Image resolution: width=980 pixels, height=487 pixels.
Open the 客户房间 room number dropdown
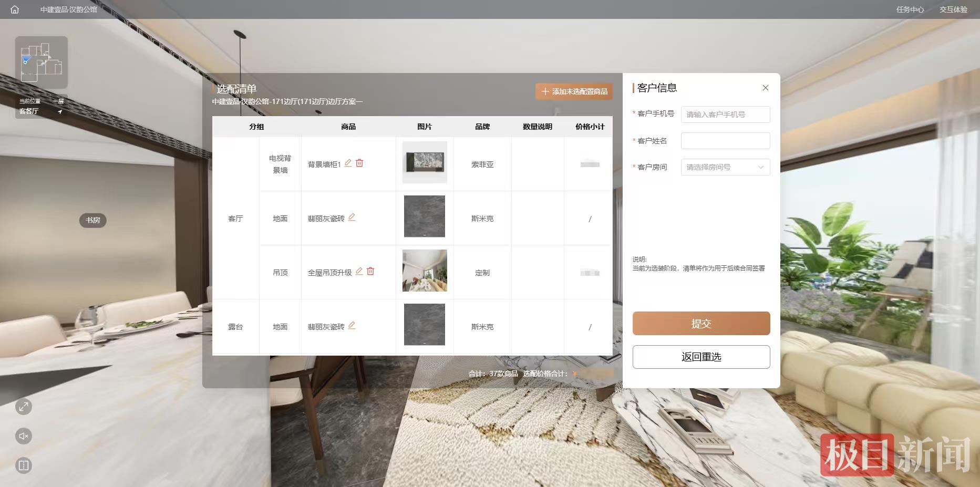(x=725, y=167)
